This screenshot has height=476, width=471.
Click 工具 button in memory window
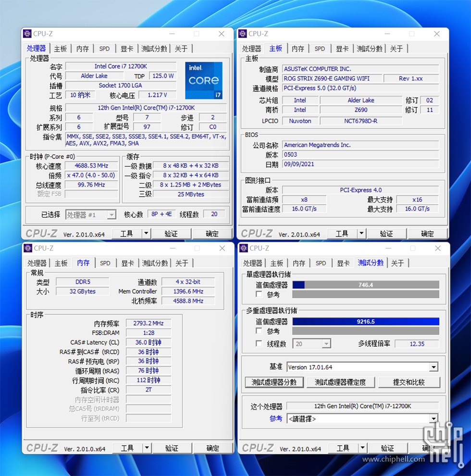coord(127,448)
